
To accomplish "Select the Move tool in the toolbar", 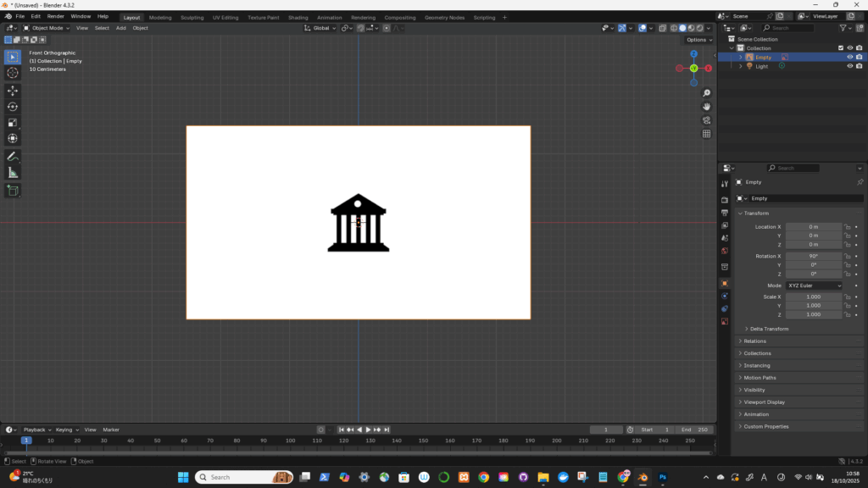I will coord(13,90).
